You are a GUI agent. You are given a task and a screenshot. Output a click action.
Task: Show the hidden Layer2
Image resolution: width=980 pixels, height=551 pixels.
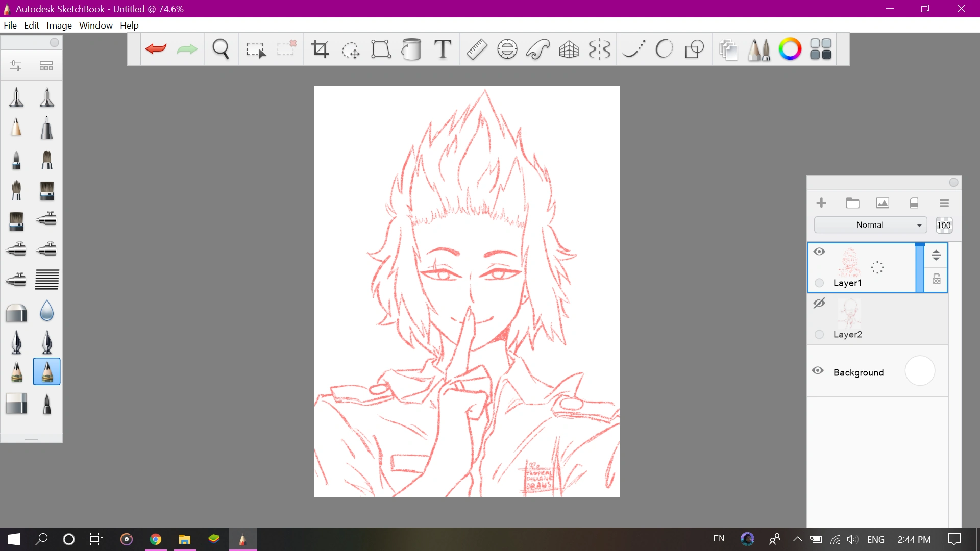point(819,303)
